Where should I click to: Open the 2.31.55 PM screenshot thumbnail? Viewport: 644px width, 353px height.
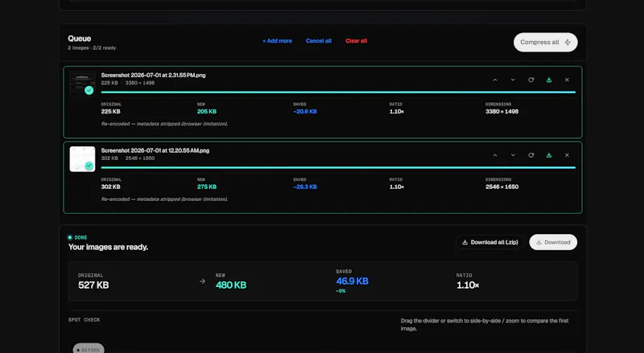pyautogui.click(x=82, y=84)
